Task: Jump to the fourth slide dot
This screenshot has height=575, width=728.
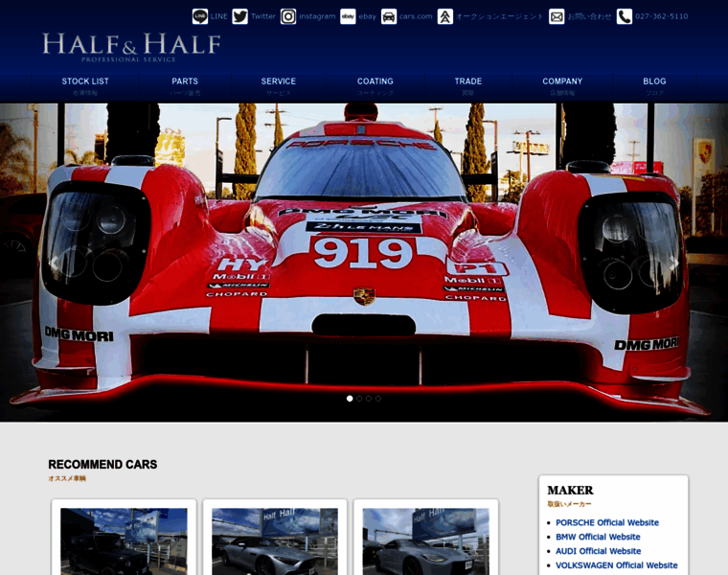Action: tap(378, 398)
